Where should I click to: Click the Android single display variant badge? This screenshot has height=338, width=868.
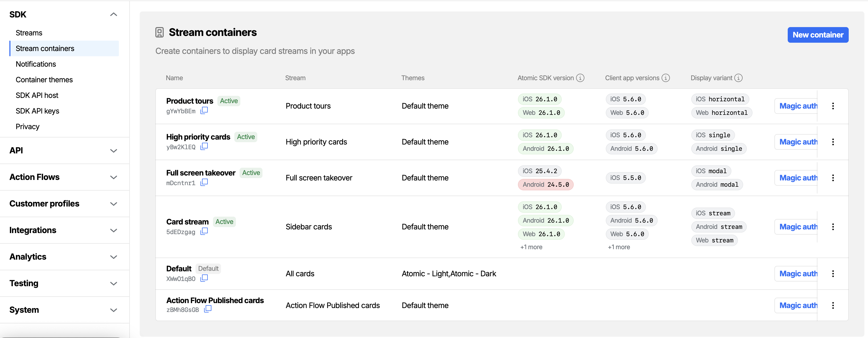719,149
